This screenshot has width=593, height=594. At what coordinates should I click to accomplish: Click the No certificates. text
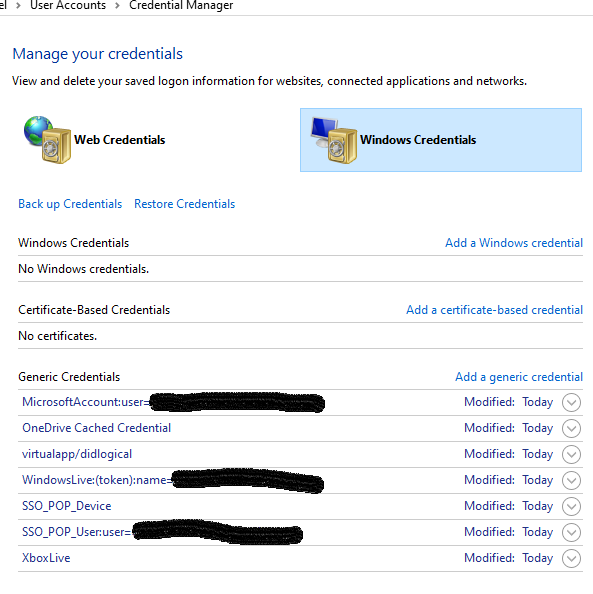click(x=58, y=336)
